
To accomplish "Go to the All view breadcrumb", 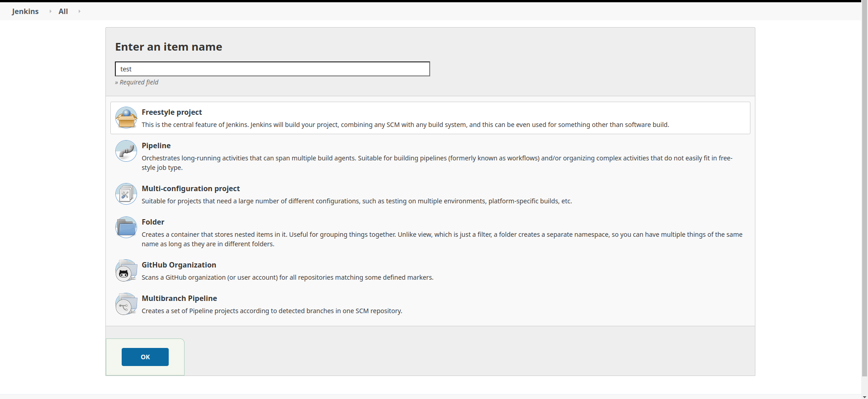I will 63,11.
